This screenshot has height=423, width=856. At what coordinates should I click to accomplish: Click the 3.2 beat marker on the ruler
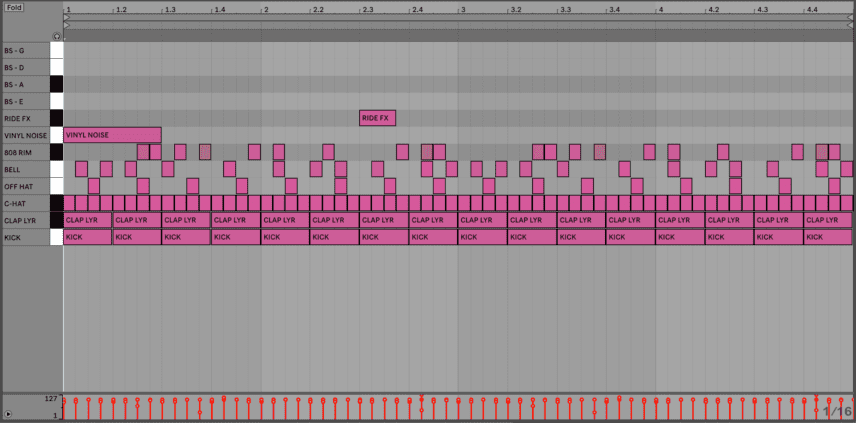[516, 10]
